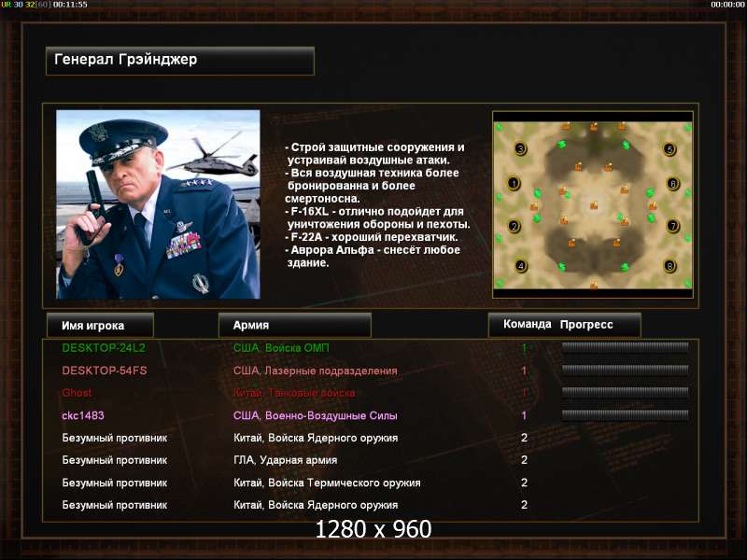Click the loading progress bar for DESKTOP-54FS
The width and height of the screenshot is (747, 560).
625,370
